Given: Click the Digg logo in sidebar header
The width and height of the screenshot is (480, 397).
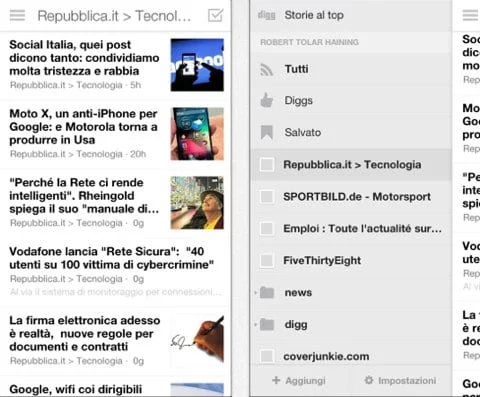Looking at the screenshot, I should point(267,15).
